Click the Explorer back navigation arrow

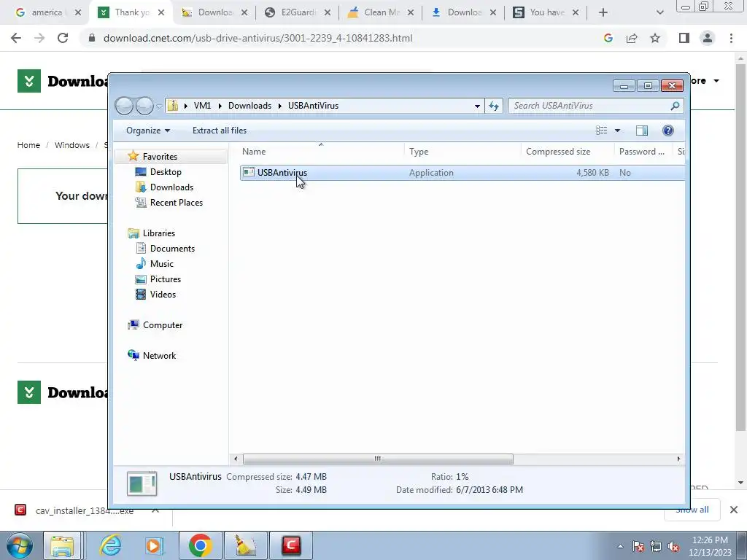(124, 106)
